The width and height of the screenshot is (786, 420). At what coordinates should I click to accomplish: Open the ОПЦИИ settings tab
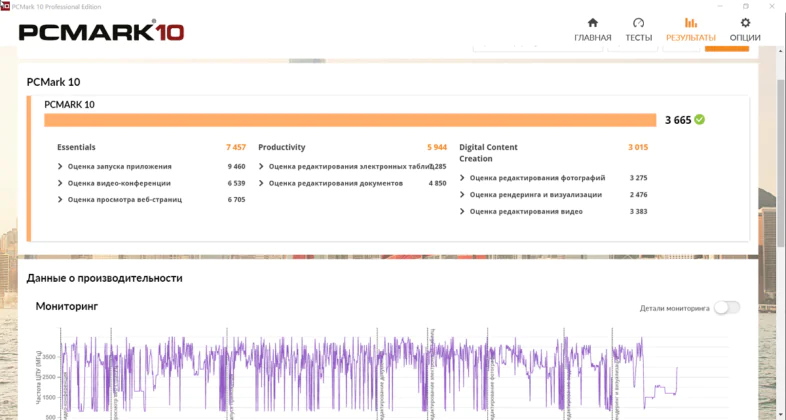coord(745,30)
